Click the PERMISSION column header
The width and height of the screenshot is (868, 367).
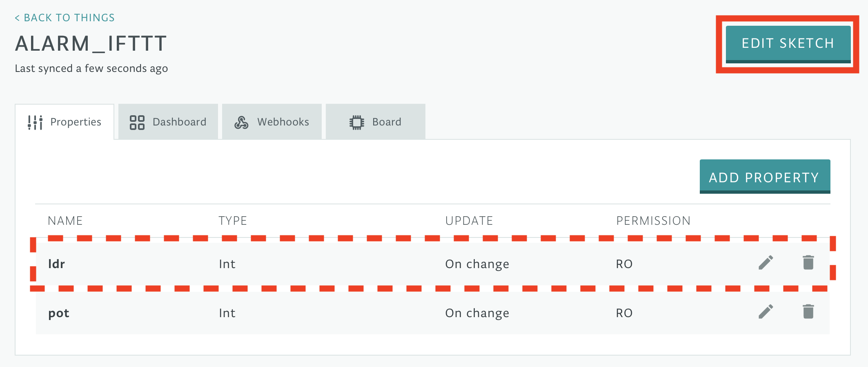(653, 221)
